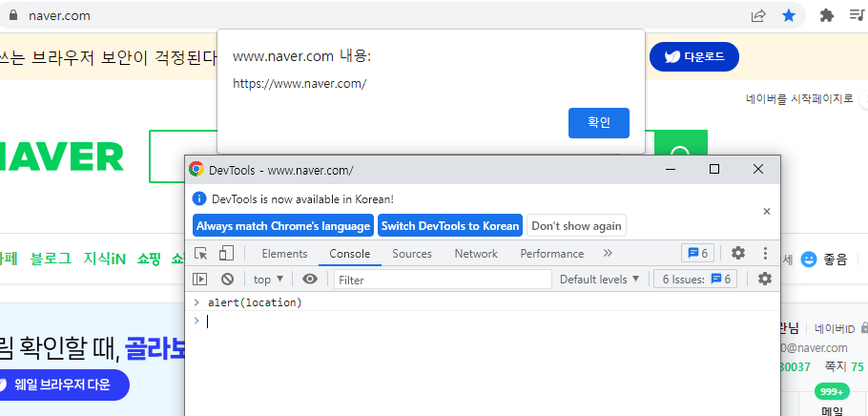Open the DevTools three-dot customize menu
The height and width of the screenshot is (416, 868).
click(x=765, y=254)
